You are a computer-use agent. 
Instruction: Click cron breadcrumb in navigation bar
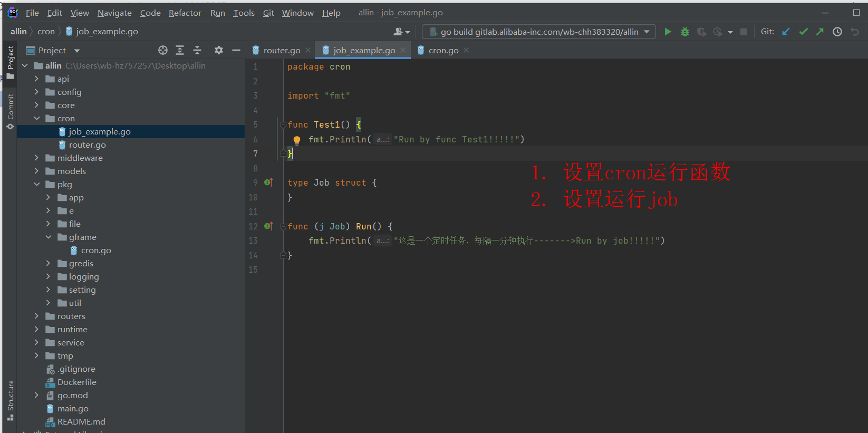[46, 32]
